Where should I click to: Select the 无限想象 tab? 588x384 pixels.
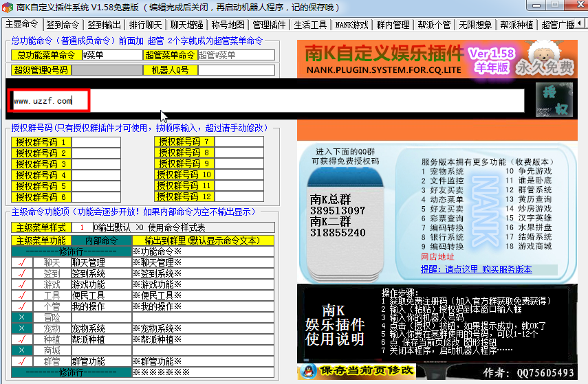click(x=475, y=25)
